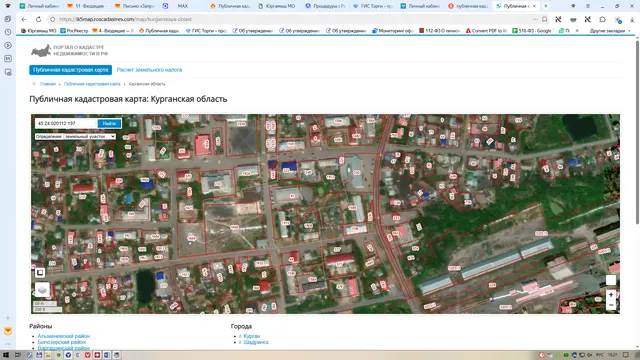This screenshot has height=360, width=640.
Task: Reload the page with refresh icon
Action: [38, 19]
